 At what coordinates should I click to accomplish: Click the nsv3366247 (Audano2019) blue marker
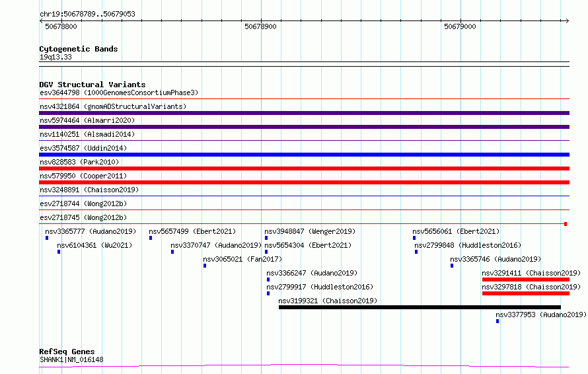[268, 280]
